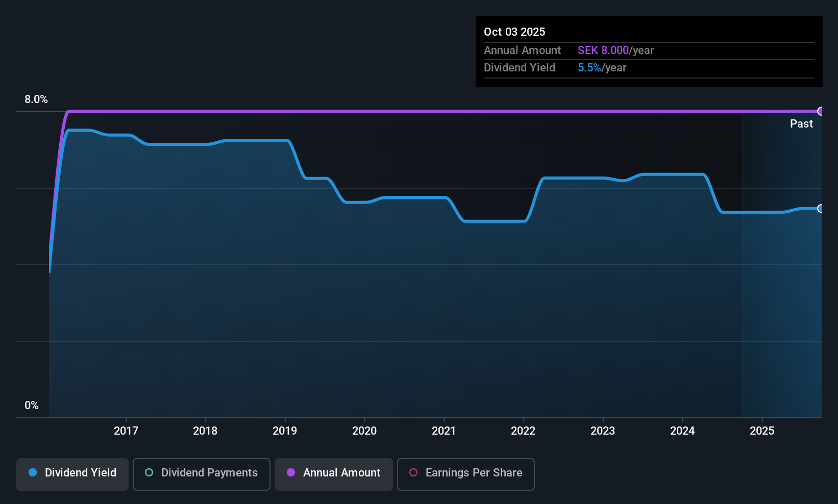
Task: Expand the Past region of the chart
Action: pos(781,255)
